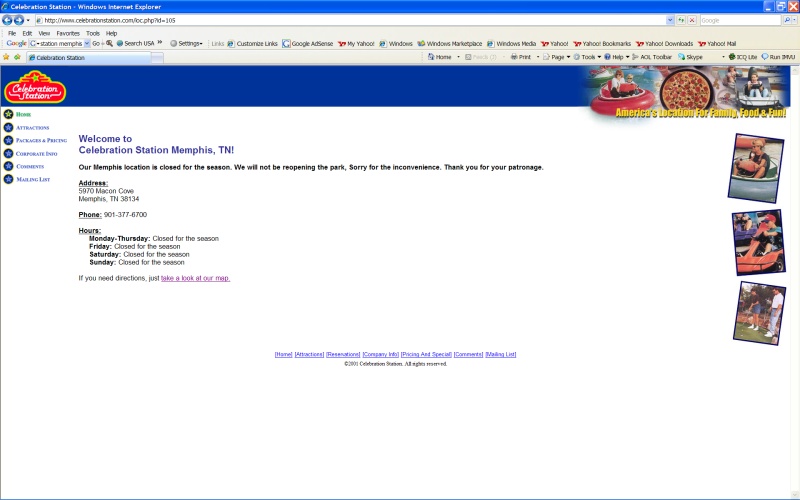Click the red Stop loading icon
Viewport: 800px width, 500px height.
click(x=692, y=20)
